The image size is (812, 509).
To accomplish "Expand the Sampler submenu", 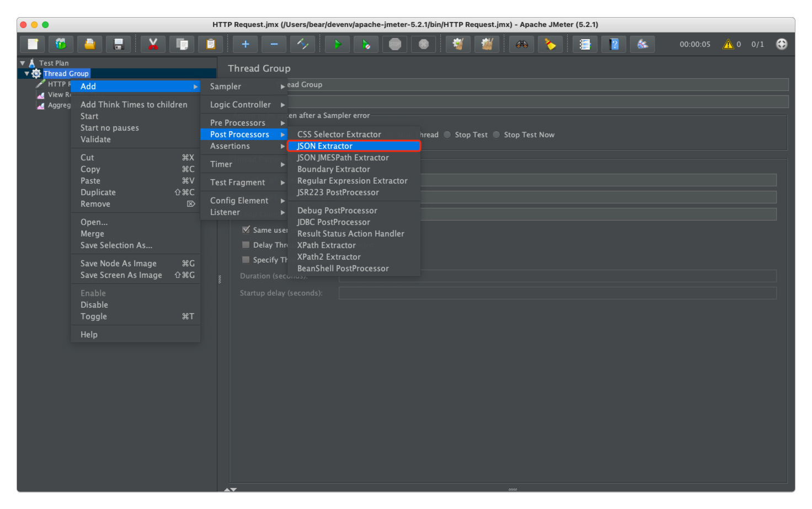I will coord(244,87).
